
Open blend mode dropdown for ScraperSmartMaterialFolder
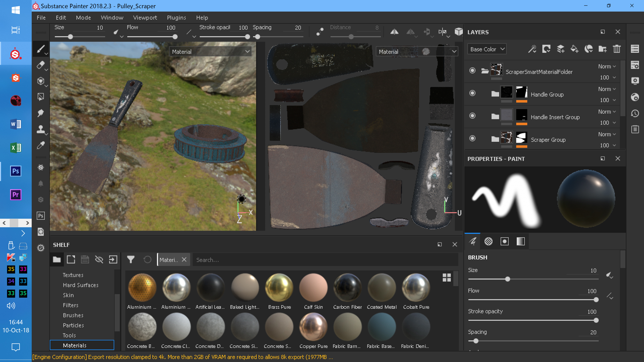tap(607, 67)
